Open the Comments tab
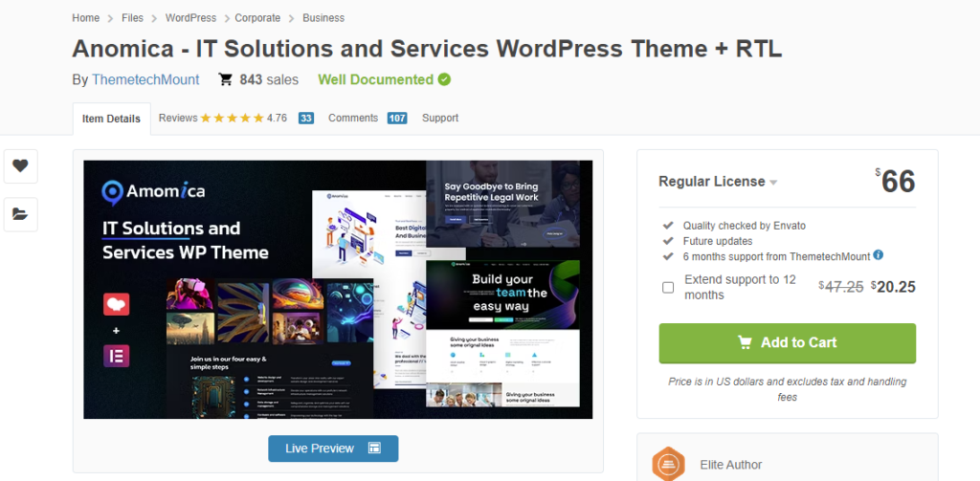980x481 pixels. 352,118
